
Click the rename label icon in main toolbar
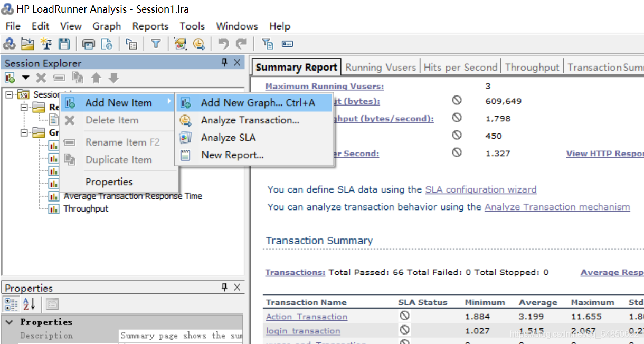click(x=287, y=44)
